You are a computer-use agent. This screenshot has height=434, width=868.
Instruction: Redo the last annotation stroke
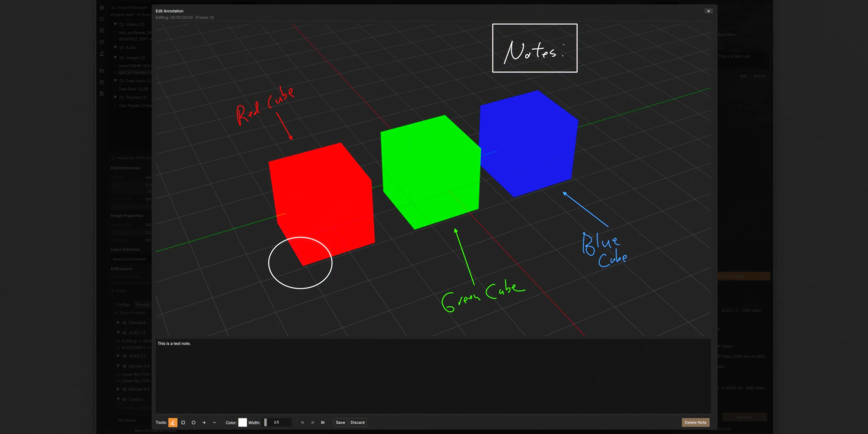312,422
